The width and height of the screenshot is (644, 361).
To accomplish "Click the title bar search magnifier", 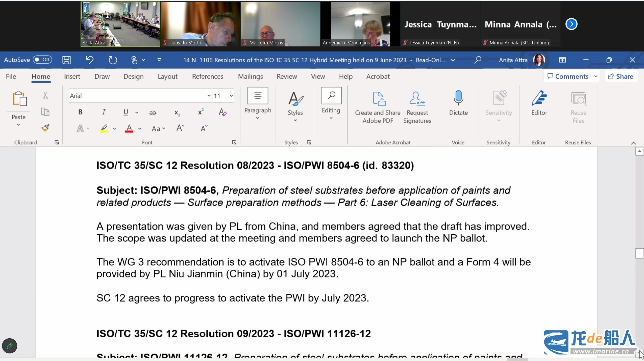I will 478,60.
